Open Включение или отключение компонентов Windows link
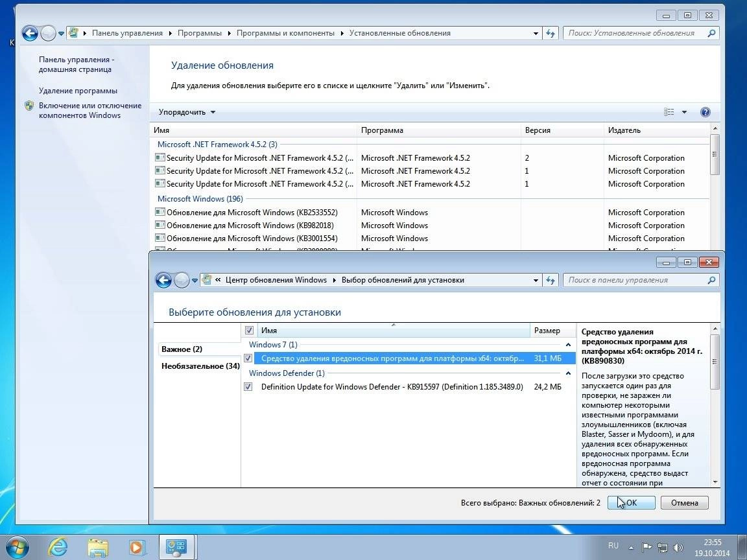This screenshot has width=747, height=560. click(90, 110)
